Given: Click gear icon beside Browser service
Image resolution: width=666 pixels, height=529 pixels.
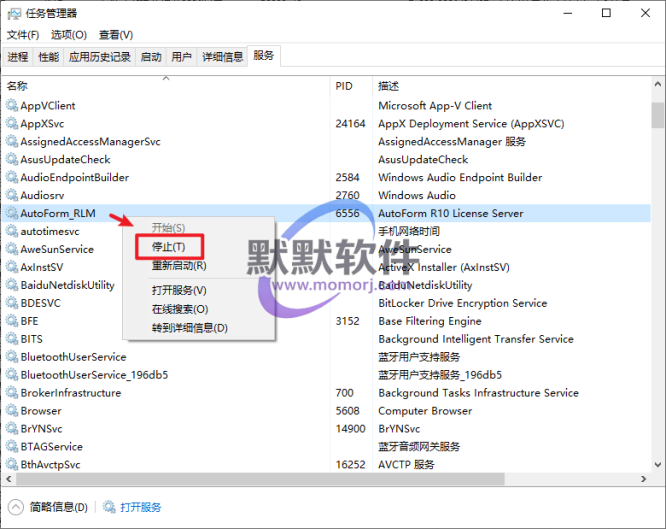Looking at the screenshot, I should pyautogui.click(x=12, y=411).
